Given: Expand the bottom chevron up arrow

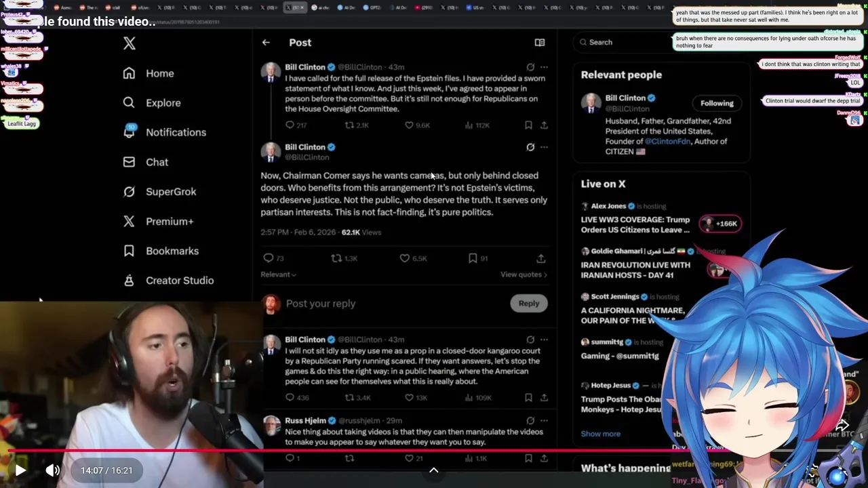Looking at the screenshot, I should (x=434, y=470).
